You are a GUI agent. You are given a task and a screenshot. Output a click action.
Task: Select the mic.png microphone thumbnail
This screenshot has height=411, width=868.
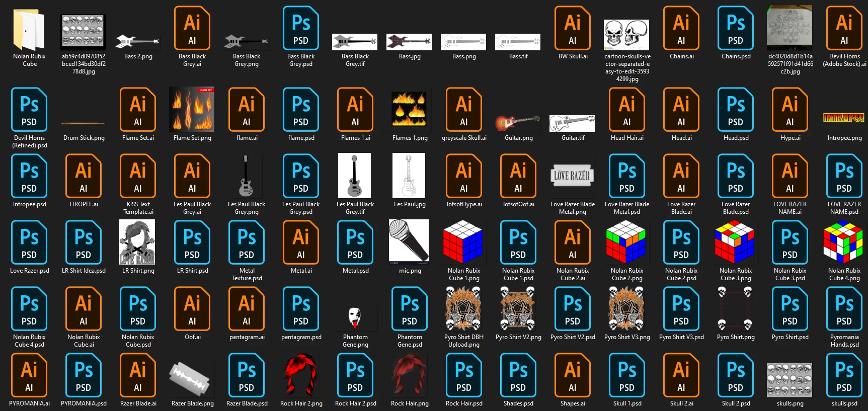point(409,241)
